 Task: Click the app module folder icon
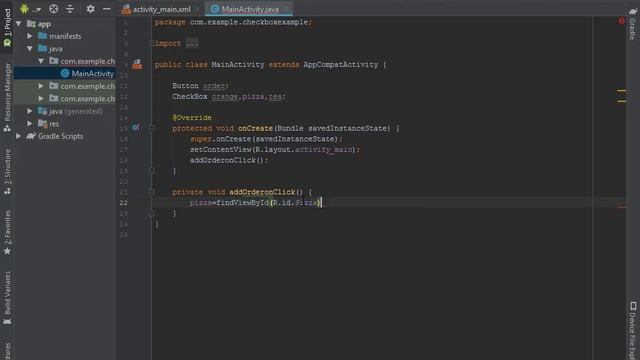pyautogui.click(x=31, y=24)
